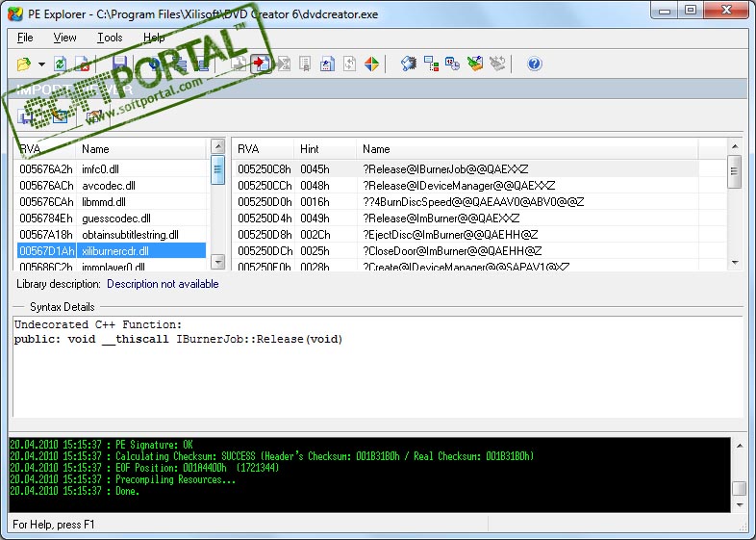Open a file with the folder icon
The height and width of the screenshot is (540, 756).
click(x=24, y=64)
